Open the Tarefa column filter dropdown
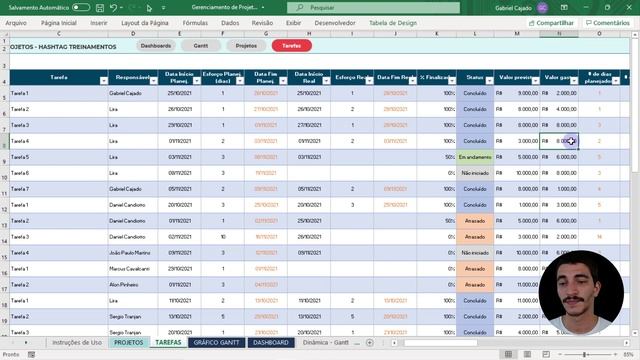Screen dimensions: 640x360 (x=104, y=81)
